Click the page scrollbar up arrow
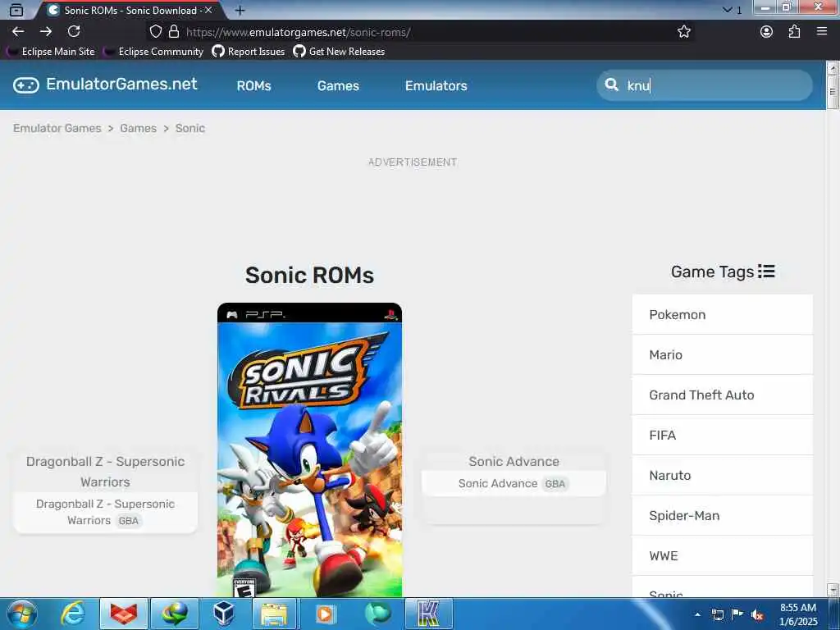 (833, 67)
